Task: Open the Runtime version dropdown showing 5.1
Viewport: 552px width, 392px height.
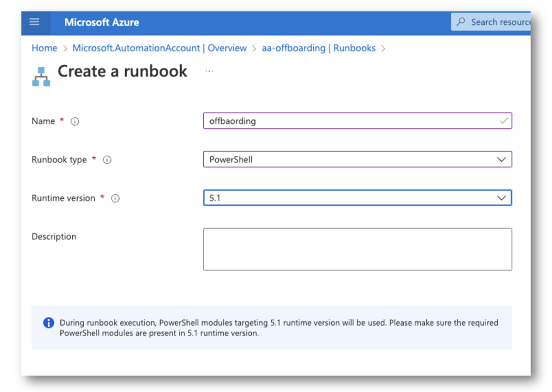Action: pyautogui.click(x=357, y=197)
